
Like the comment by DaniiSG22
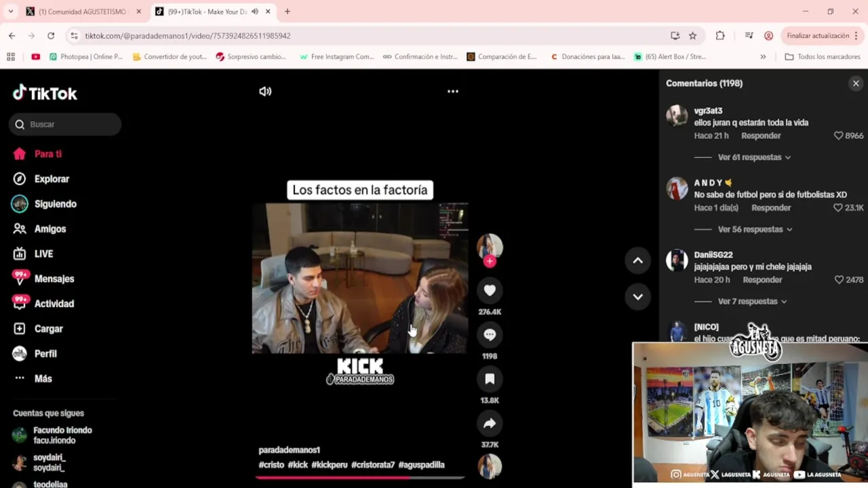pos(840,280)
